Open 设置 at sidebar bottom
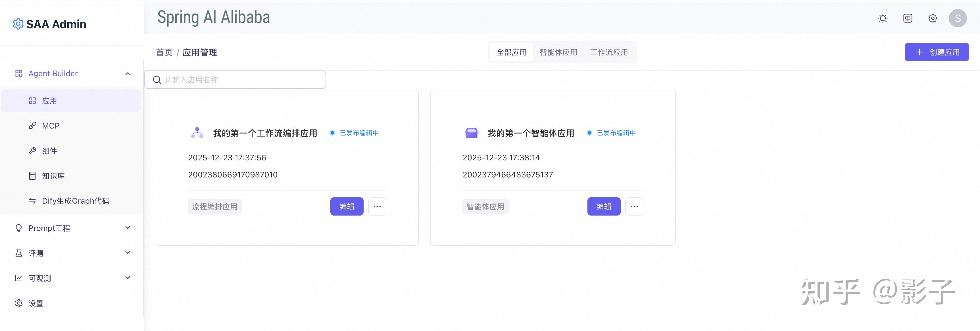Screen dimensions: 980x331 36,303
